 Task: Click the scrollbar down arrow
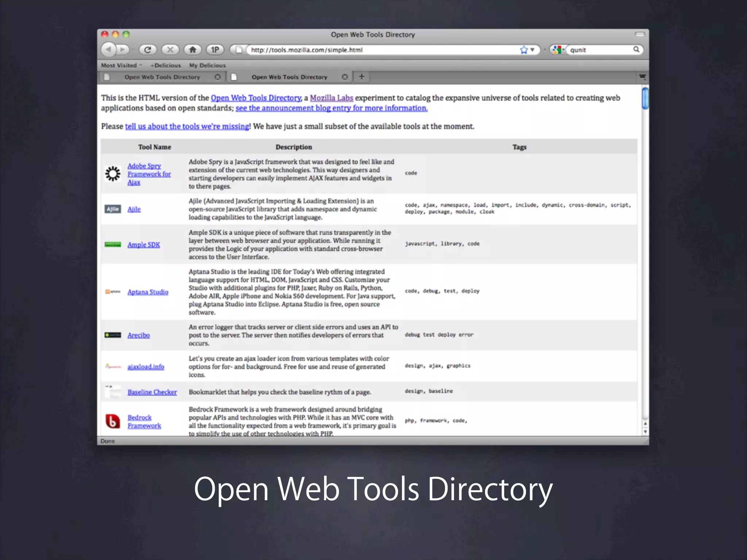[x=645, y=432]
